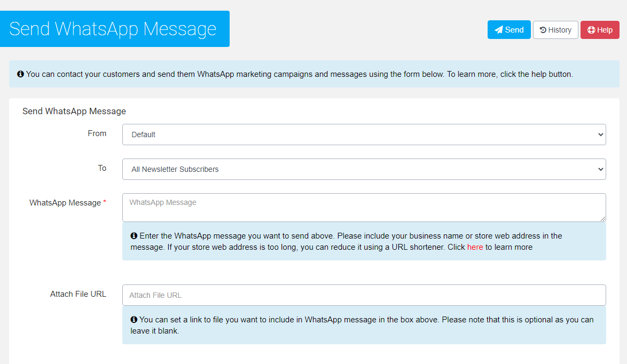This screenshot has width=627, height=364.
Task: Click the paper plane icon on Send
Action: point(498,30)
